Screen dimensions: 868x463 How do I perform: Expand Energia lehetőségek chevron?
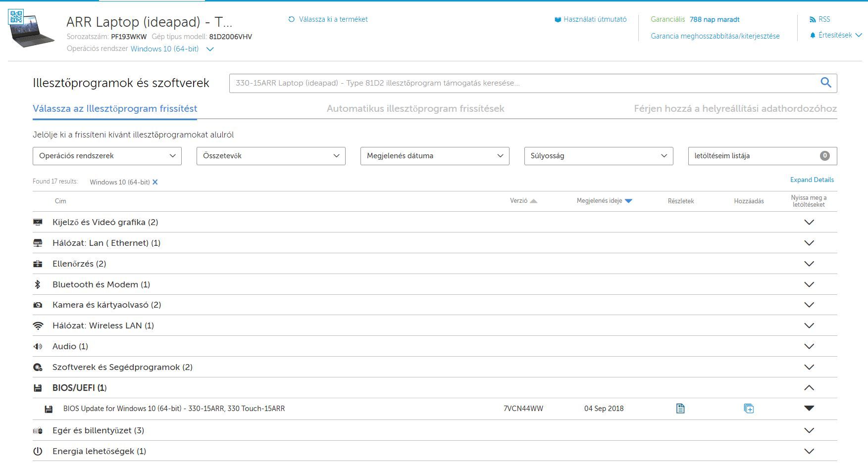pos(809,451)
